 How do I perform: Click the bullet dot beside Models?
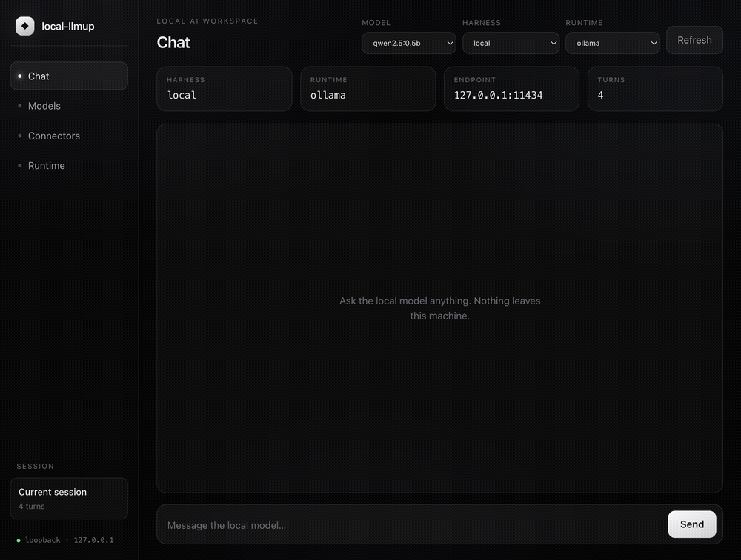tap(19, 106)
